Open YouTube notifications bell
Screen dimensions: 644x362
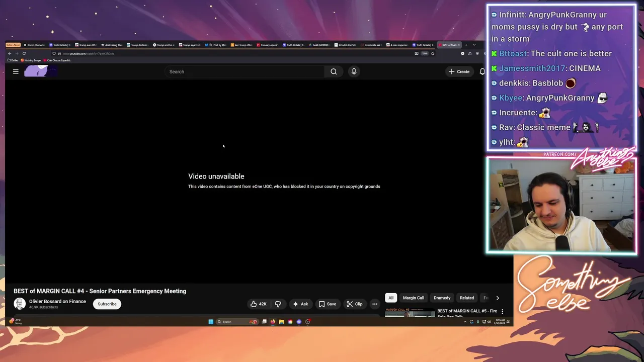[482, 71]
